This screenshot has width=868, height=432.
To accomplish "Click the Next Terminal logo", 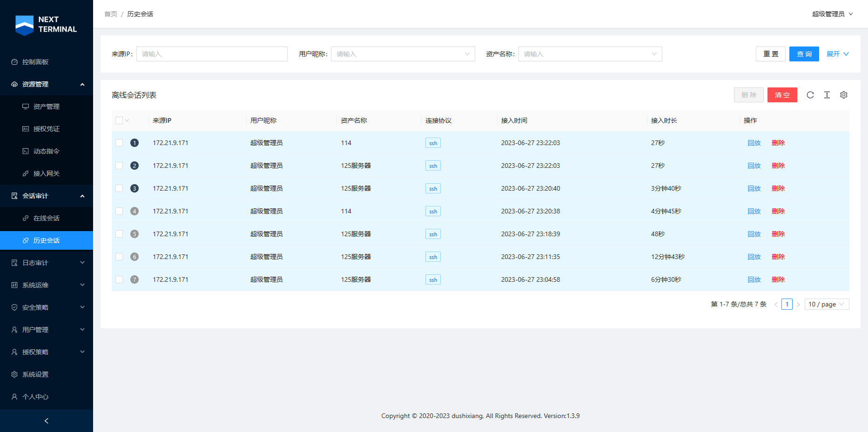I will coord(46,25).
